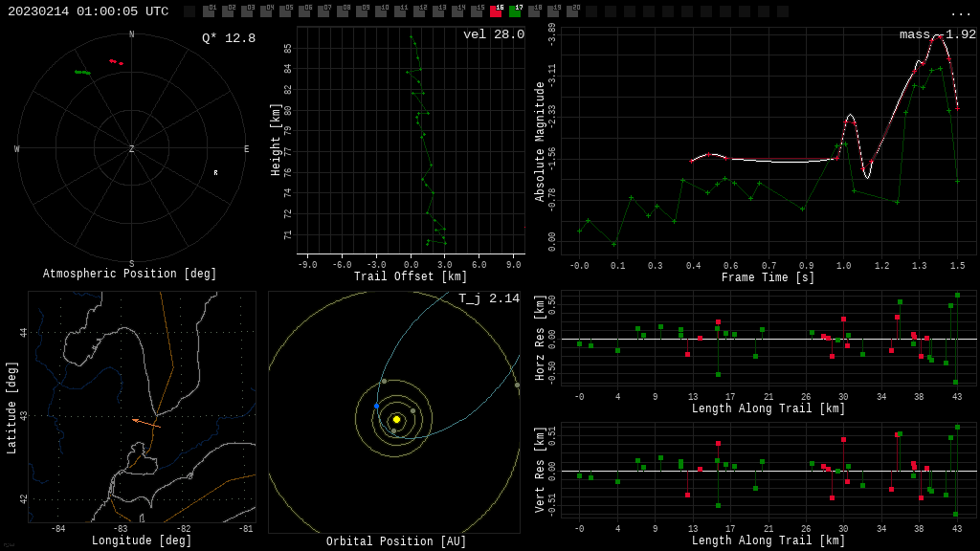The image size is (980, 551).
Task: Click the 20230214 UTC timestamp
Action: point(88,11)
